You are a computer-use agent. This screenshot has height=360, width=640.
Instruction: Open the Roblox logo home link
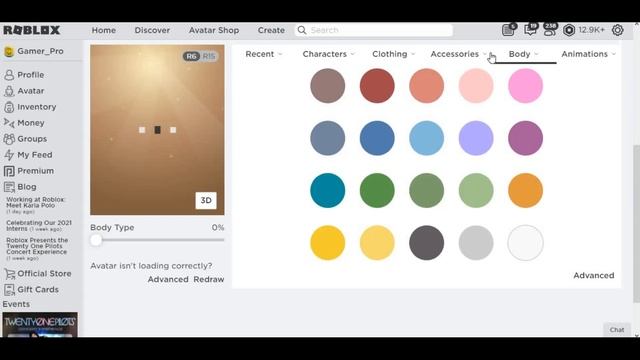pyautogui.click(x=31, y=30)
